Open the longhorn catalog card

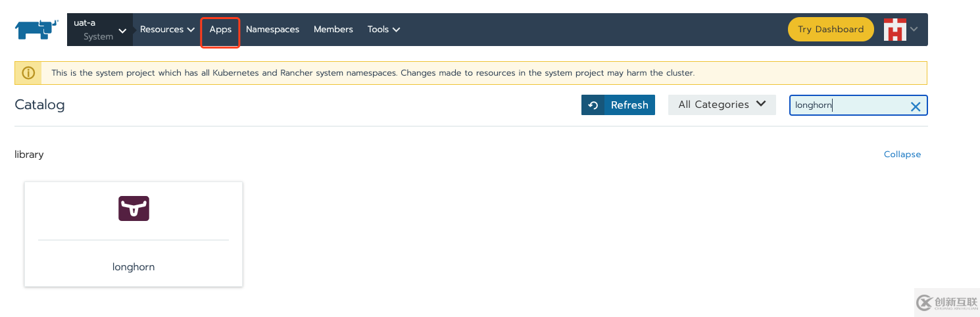tap(134, 234)
